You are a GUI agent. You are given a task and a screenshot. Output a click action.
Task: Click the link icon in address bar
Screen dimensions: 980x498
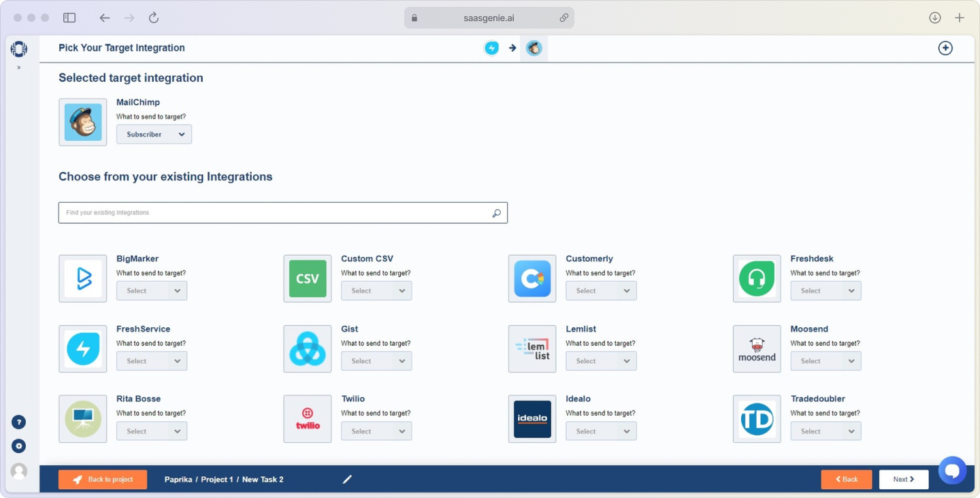(x=563, y=18)
